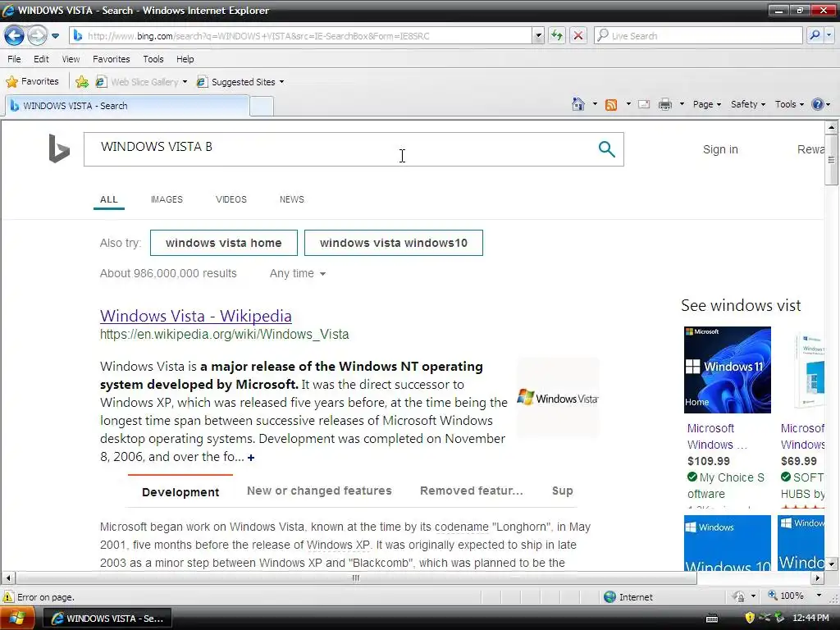This screenshot has height=630, width=840.
Task: Click the Refresh page icon
Action: 557,36
